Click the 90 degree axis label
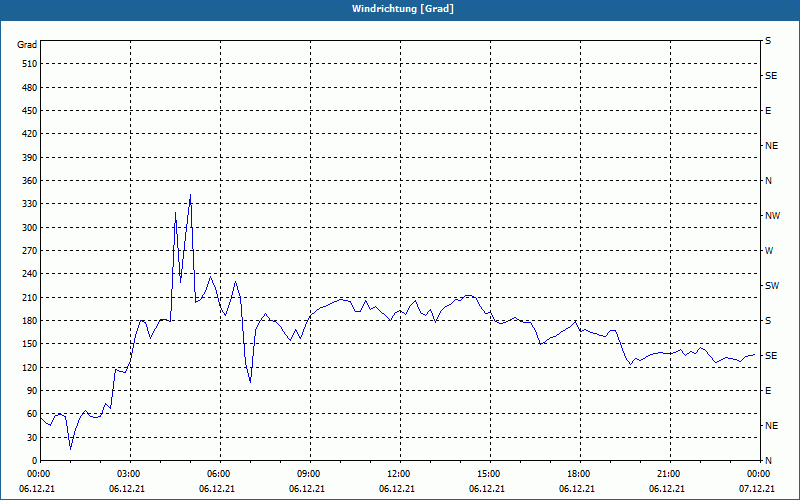800x500 pixels. coord(32,391)
